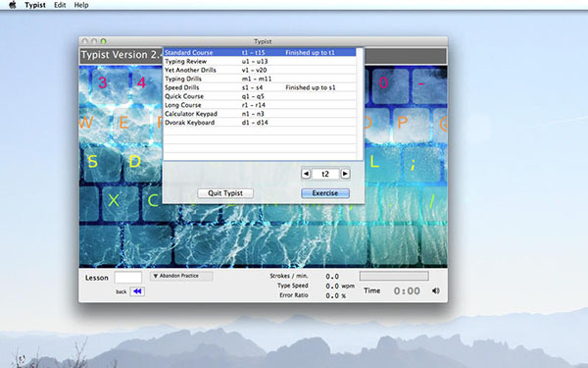Screen dimensions: 588x368
Task: Open the Edit menu
Action: click(60, 5)
